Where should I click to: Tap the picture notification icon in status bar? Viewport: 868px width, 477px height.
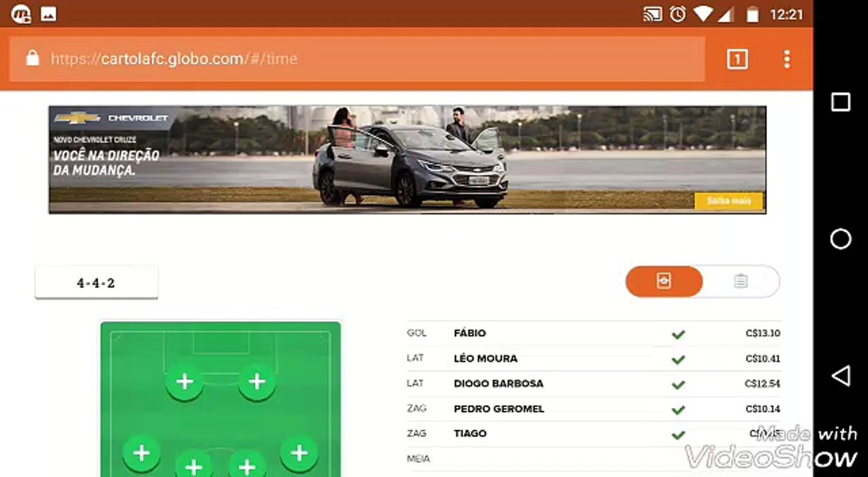48,14
